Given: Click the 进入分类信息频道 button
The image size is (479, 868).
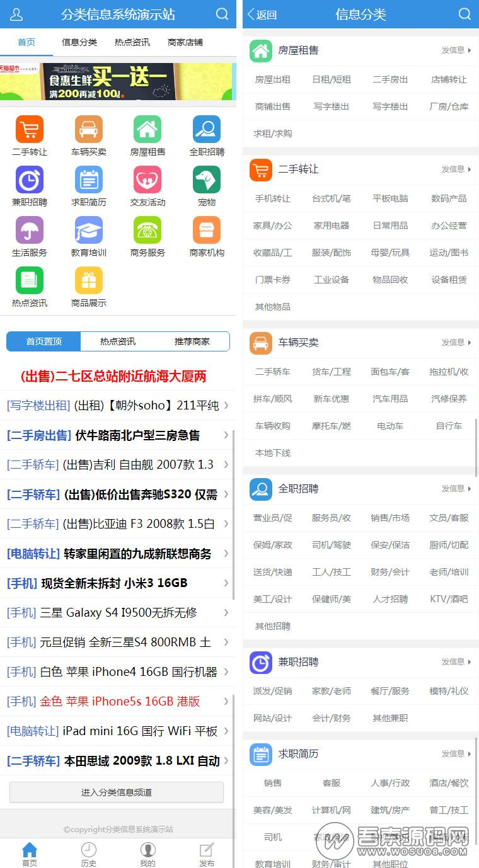Looking at the screenshot, I should tap(117, 792).
